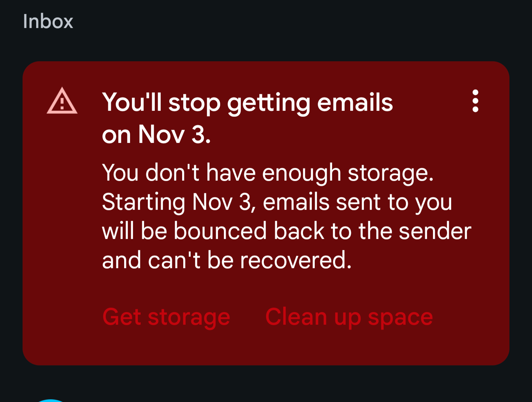532x402 pixels.
Task: Tap the warning triangle icon
Action: coord(62,101)
